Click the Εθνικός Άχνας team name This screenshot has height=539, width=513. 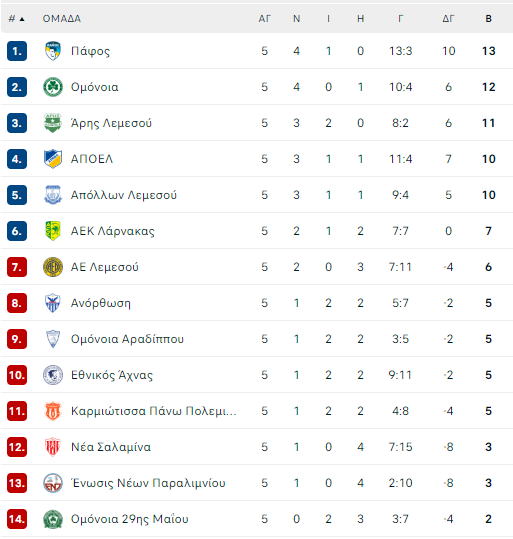[112, 375]
